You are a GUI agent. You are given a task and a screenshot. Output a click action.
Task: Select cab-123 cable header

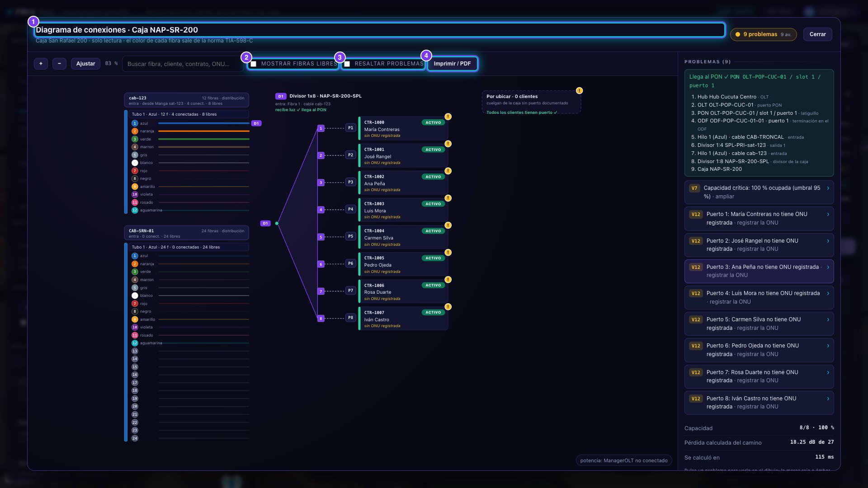pyautogui.click(x=186, y=100)
